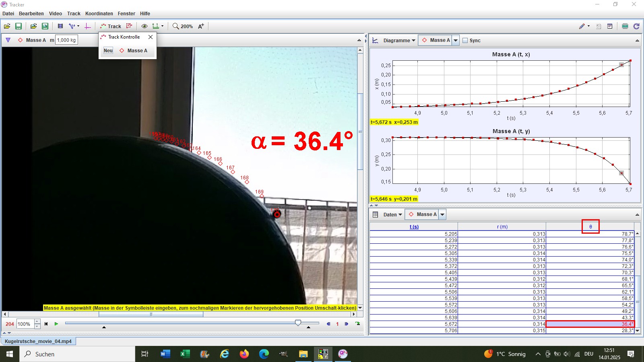Screen dimensions: 644x362
Task: Select the 36,4° table cell
Action: click(x=590, y=324)
